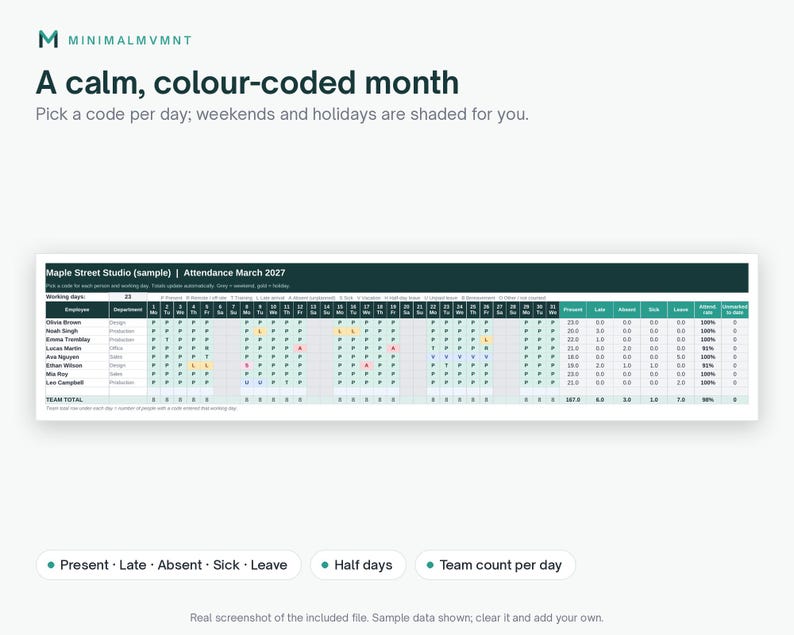This screenshot has width=794, height=635.
Task: Select the 'Team count per day' pill
Action: (x=495, y=565)
